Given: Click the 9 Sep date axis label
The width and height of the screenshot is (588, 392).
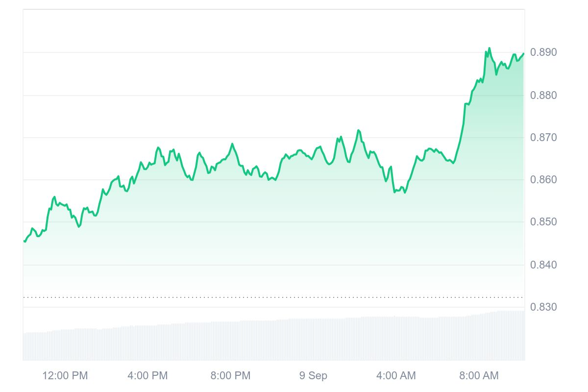Looking at the screenshot, I should (x=313, y=376).
